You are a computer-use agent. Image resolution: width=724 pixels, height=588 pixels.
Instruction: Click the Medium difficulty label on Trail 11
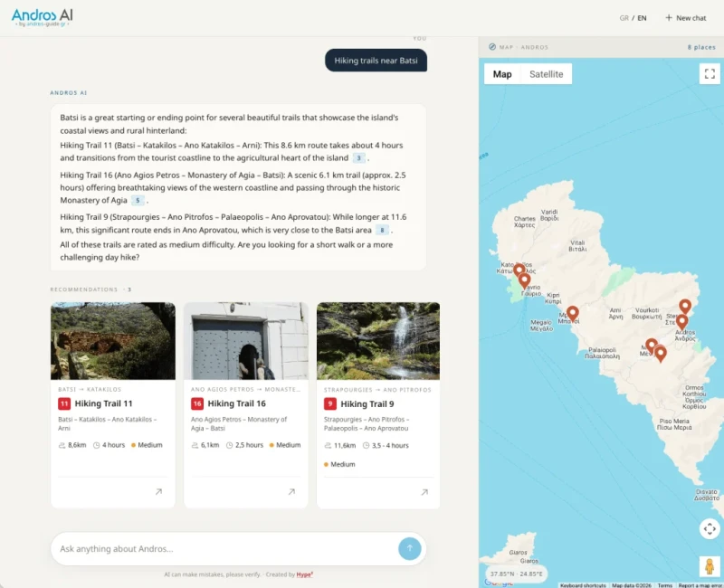pyautogui.click(x=147, y=445)
